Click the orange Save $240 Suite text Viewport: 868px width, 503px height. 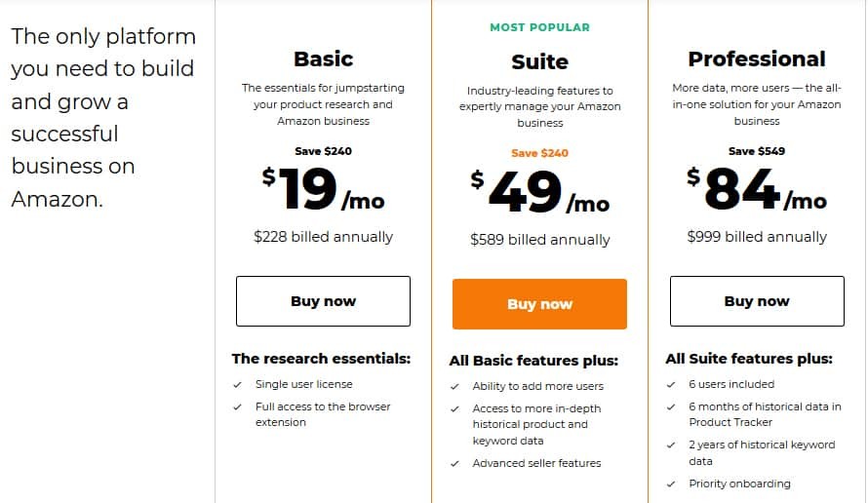539,153
